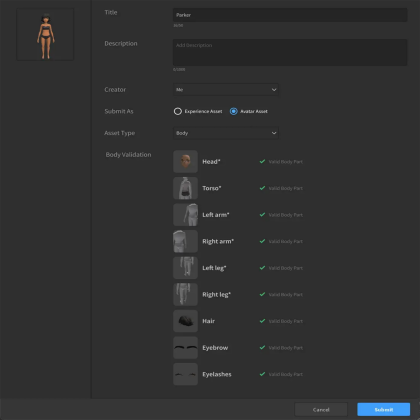
Task: Click the Right leg preview icon
Action: point(185,295)
